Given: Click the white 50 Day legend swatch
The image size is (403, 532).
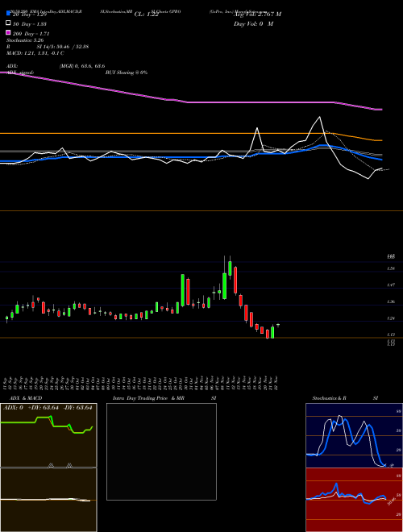Looking at the screenshot, I should coord(8,23).
